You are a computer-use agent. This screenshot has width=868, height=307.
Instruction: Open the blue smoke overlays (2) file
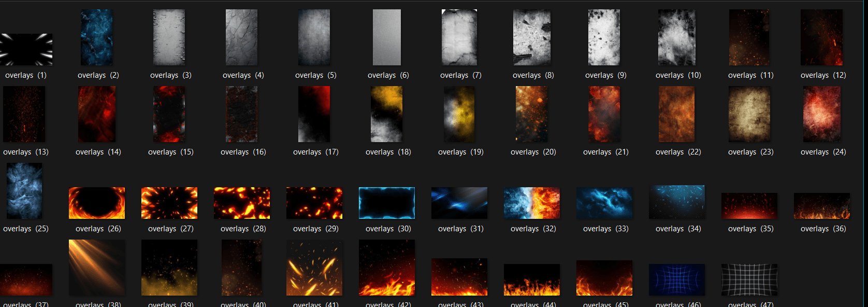point(97,37)
